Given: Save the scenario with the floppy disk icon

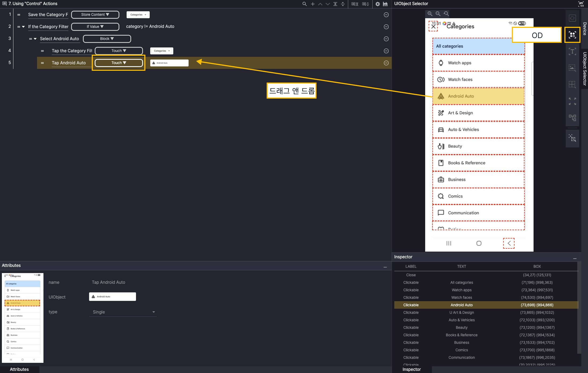Looking at the screenshot, I should pyautogui.click(x=385, y=4).
